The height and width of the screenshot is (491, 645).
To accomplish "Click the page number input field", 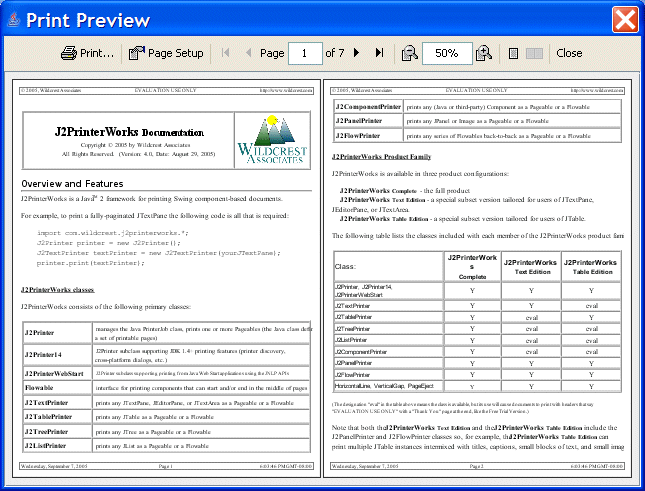I will click(x=305, y=53).
